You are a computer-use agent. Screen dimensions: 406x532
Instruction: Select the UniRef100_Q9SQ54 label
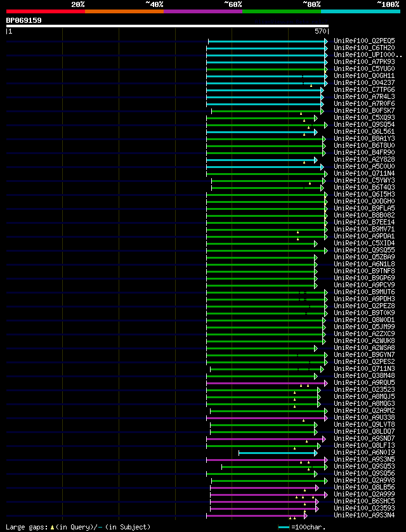[364, 124]
